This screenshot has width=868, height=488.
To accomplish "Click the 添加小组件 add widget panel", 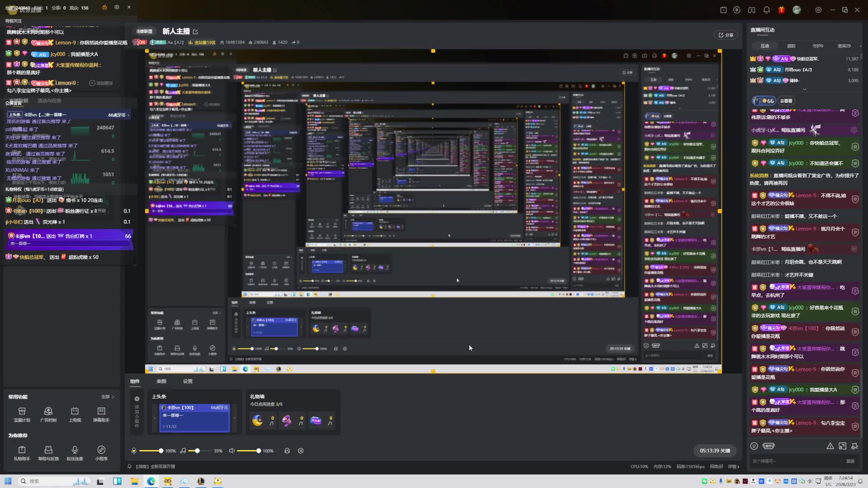I will tap(137, 412).
